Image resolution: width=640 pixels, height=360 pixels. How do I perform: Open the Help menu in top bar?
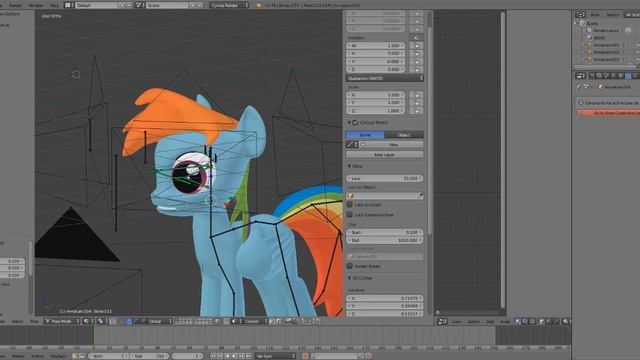pos(54,5)
